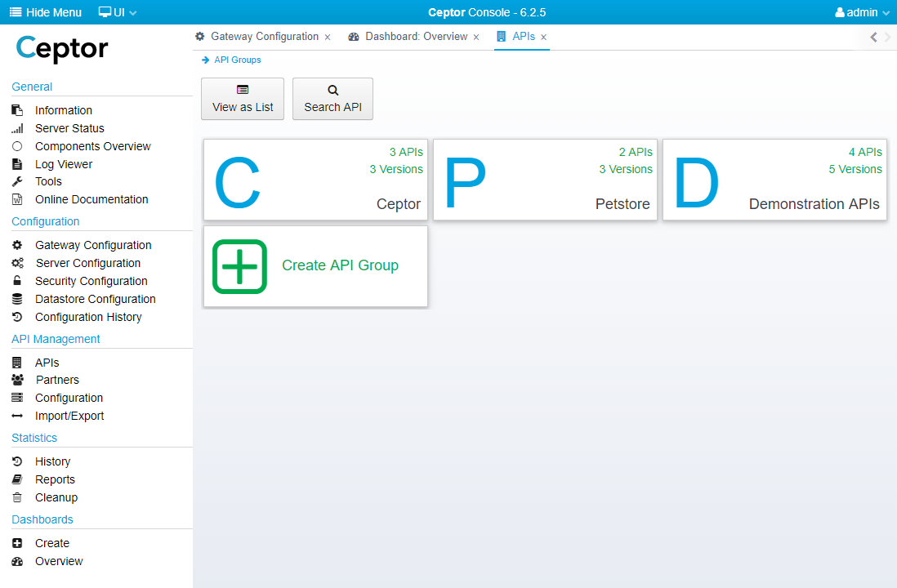Click the Cleanup trash icon
The width and height of the screenshot is (897, 588).
(x=17, y=497)
